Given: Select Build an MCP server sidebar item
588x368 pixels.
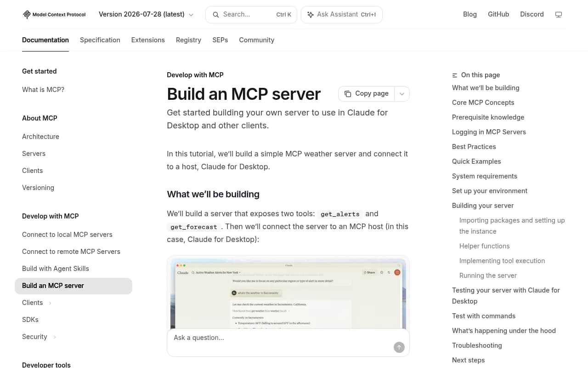Looking at the screenshot, I should tap(73, 286).
